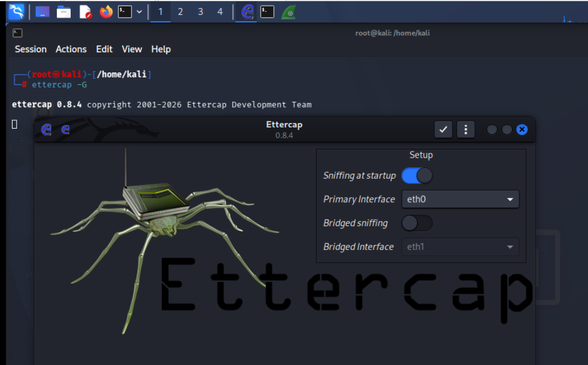Open the Actions menu

(71, 49)
